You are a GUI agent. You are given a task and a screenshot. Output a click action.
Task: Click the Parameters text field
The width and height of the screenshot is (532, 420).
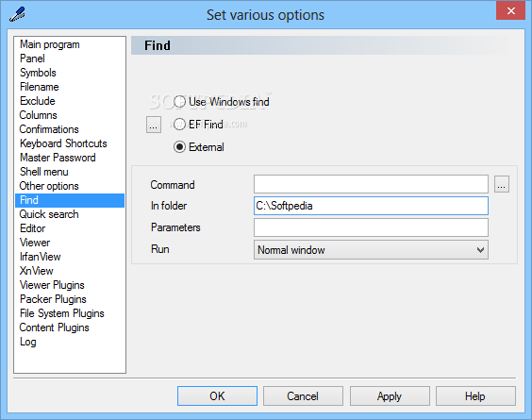click(371, 227)
